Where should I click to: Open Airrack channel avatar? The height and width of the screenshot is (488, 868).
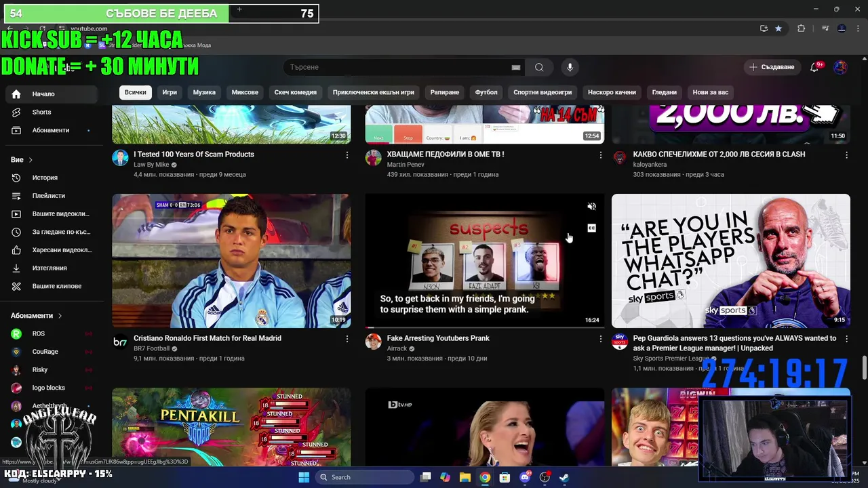click(373, 342)
